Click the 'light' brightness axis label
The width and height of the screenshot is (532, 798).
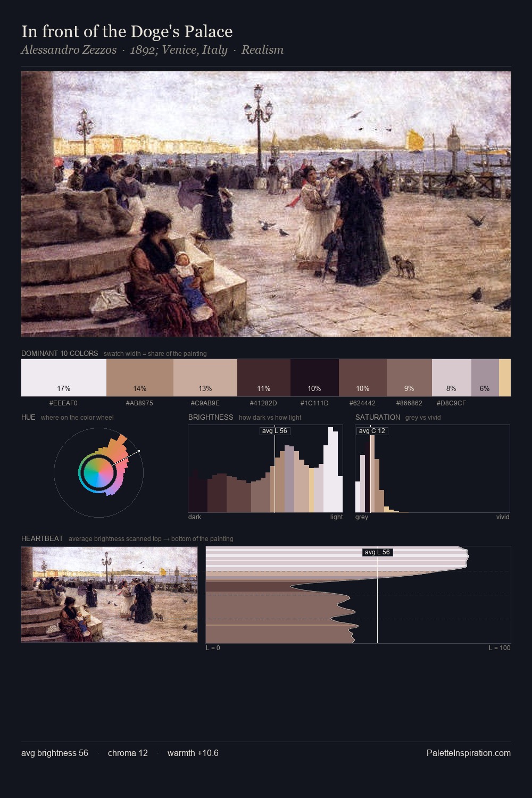tap(336, 517)
